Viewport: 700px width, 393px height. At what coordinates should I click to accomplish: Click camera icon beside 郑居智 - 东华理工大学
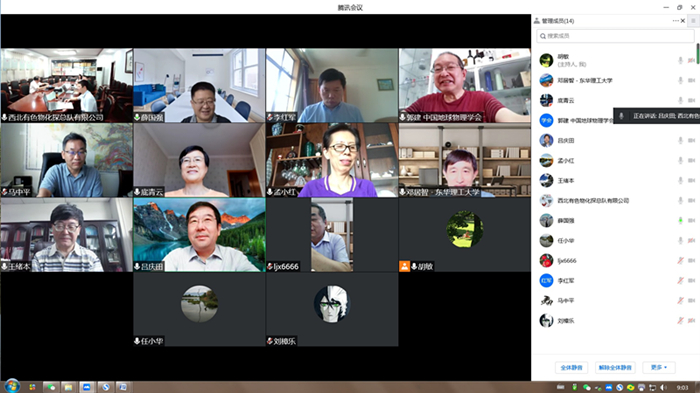692,80
